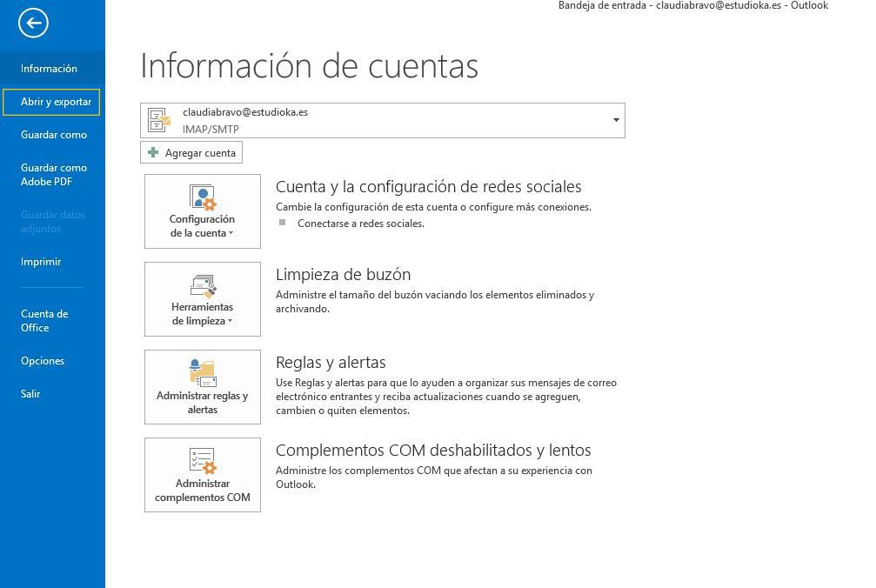The height and width of the screenshot is (588, 876).
Task: Click the Herramientas de limpieza broom icon
Action: pyautogui.click(x=203, y=286)
